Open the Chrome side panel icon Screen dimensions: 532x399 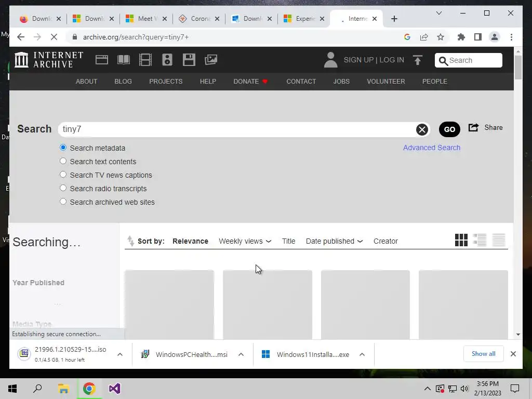[478, 37]
